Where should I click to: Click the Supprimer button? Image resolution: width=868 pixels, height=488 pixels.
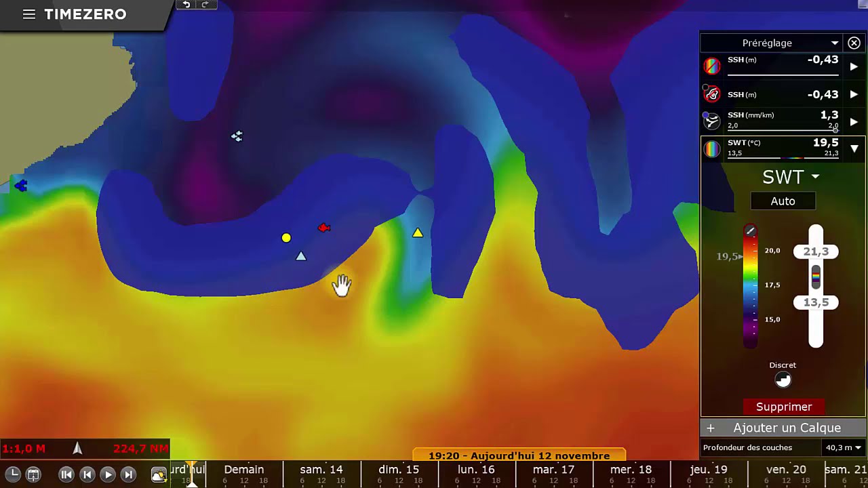point(784,407)
